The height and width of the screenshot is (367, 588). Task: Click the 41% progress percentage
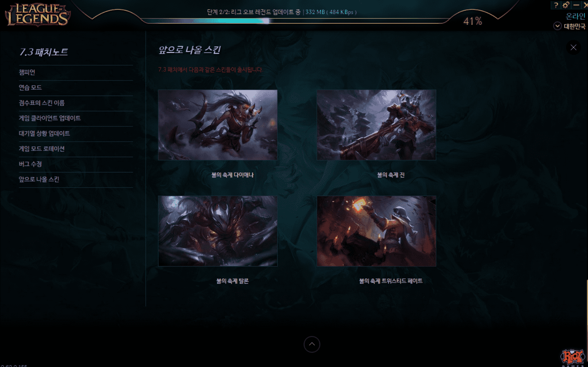coord(473,21)
